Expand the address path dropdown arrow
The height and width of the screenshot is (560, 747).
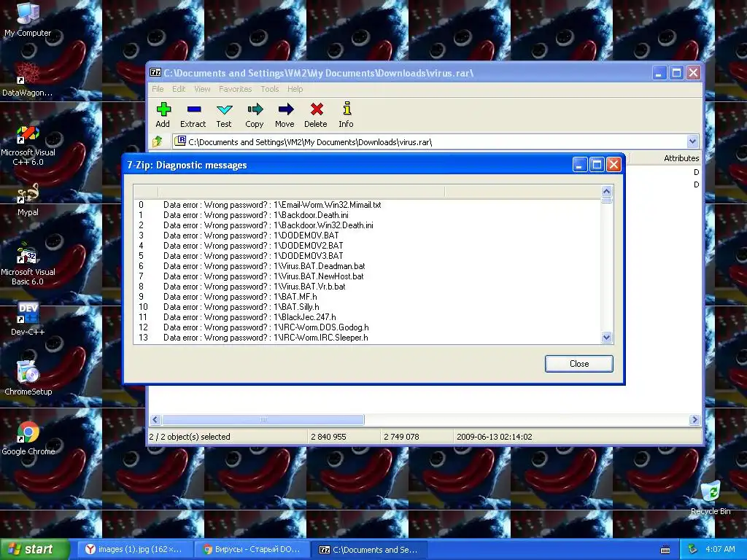pos(692,141)
